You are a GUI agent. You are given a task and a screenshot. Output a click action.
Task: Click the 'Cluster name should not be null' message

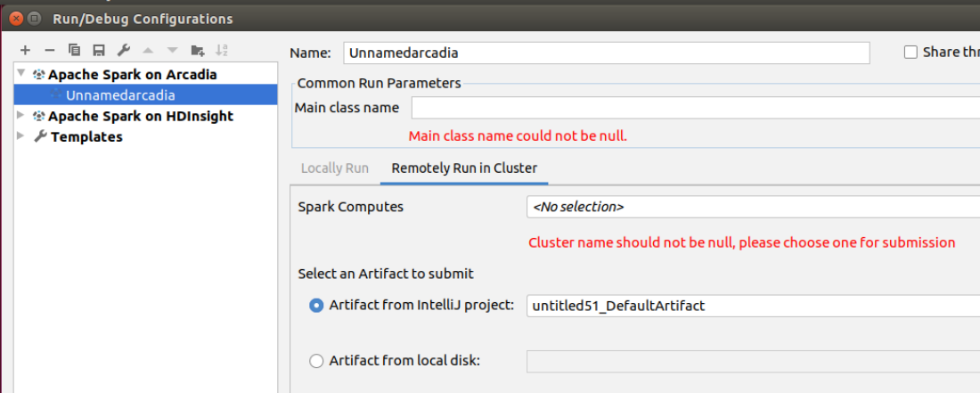(742, 242)
